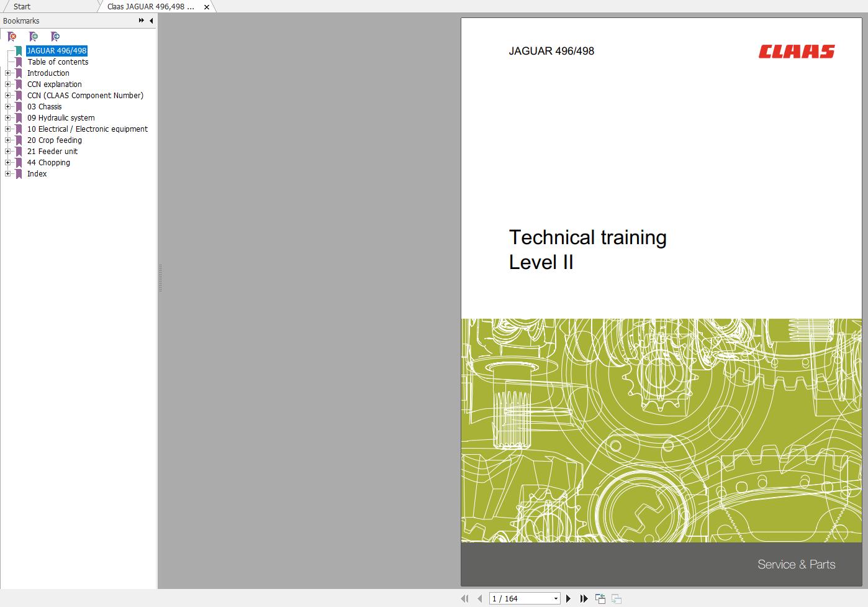
Task: Open the Table of contents bookmark
Action: 58,62
